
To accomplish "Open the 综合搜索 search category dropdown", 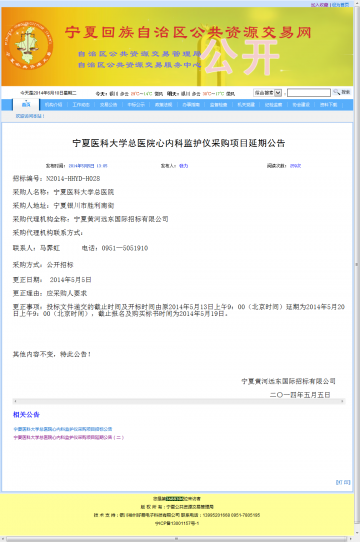I will (268, 93).
